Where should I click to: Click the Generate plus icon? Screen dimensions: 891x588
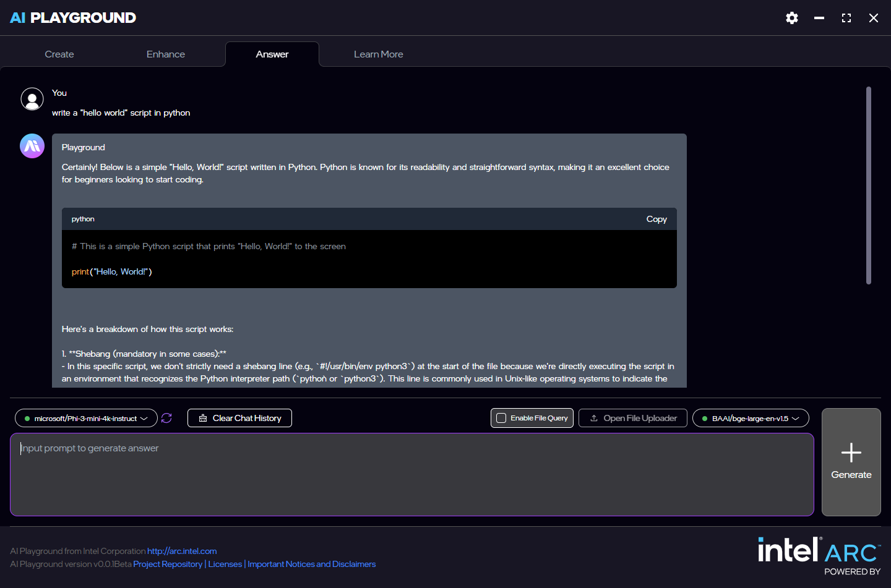click(851, 453)
